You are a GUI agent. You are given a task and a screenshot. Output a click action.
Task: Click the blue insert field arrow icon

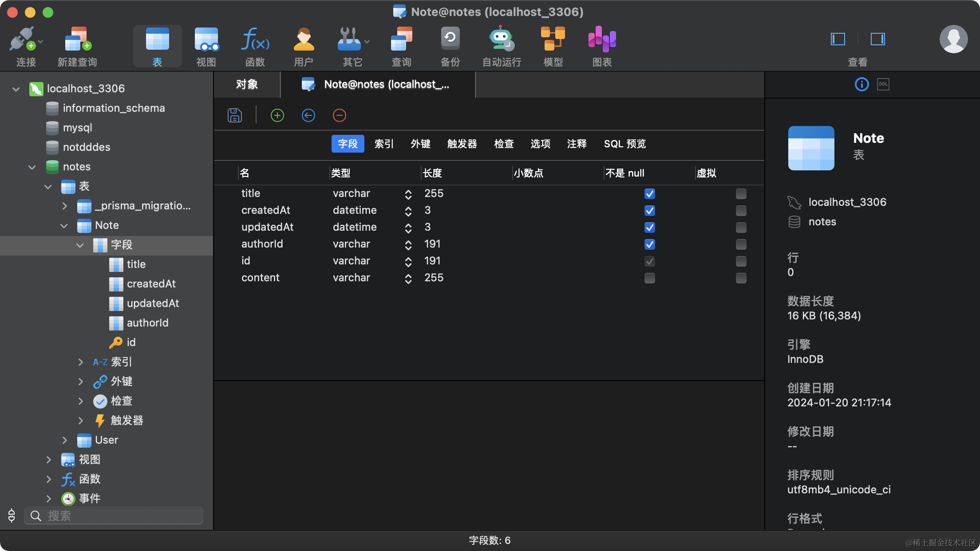308,115
